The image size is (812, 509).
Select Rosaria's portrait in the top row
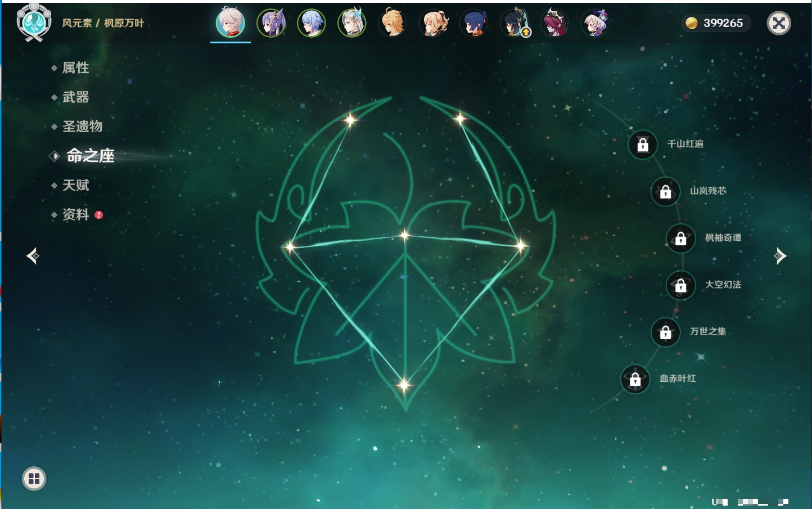[x=554, y=24]
